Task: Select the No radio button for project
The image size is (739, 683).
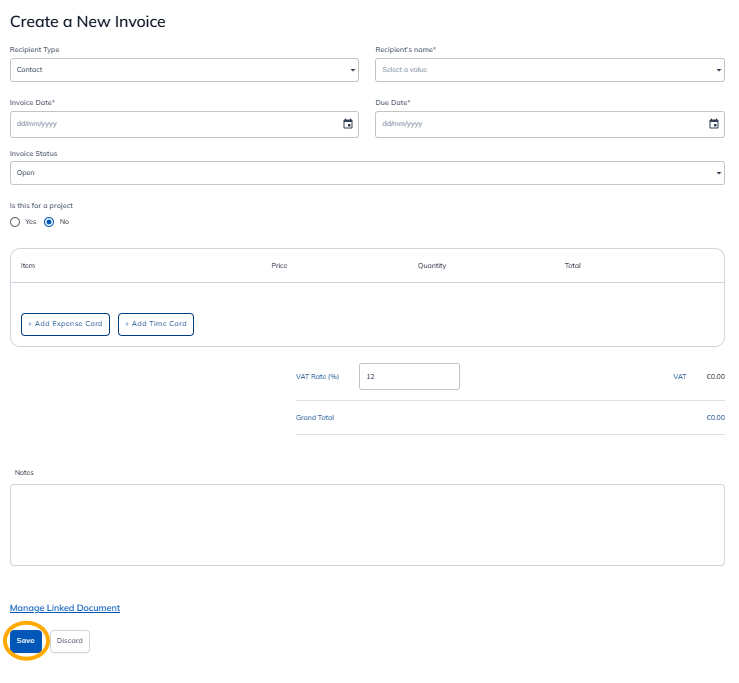Action: coord(49,221)
